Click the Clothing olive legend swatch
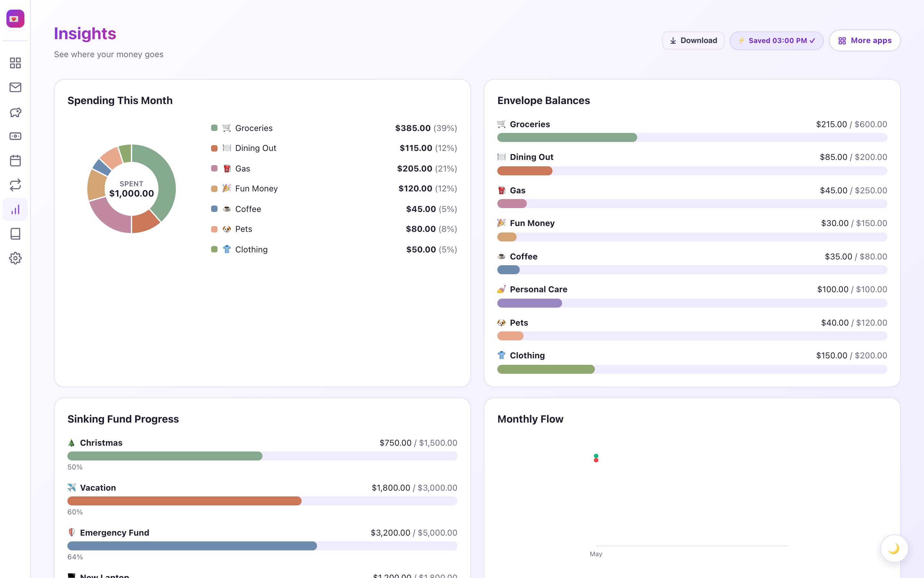 coord(214,249)
